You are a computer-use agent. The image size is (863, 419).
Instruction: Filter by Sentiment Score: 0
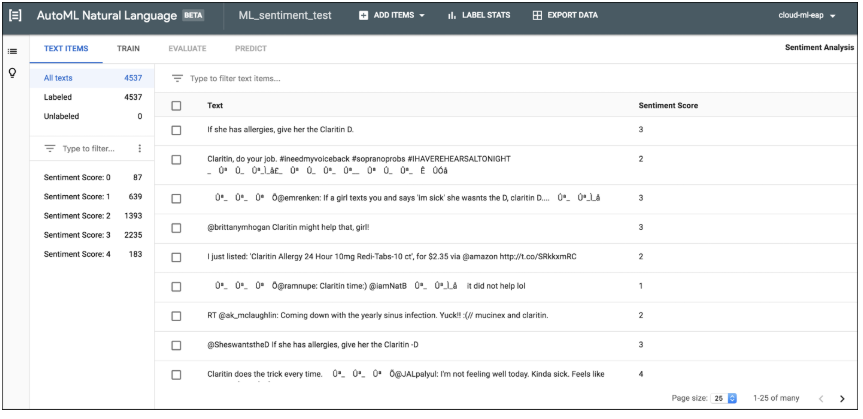tap(92, 177)
